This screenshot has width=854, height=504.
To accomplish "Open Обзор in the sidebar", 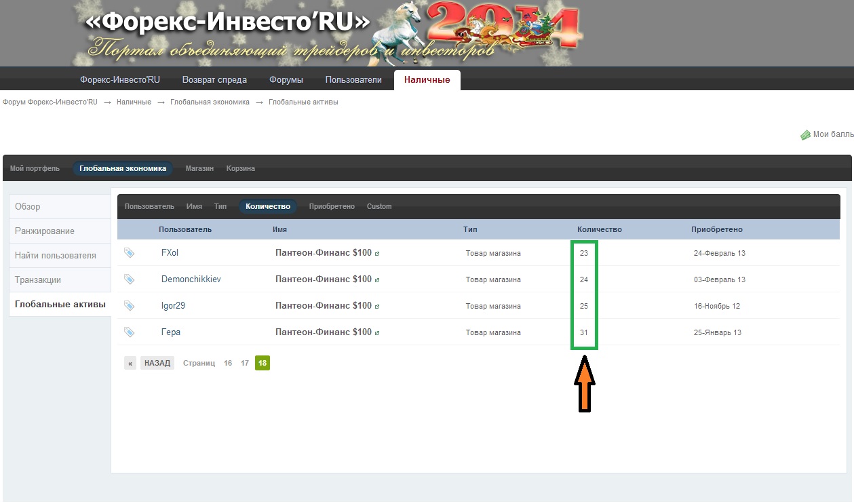I will pyautogui.click(x=60, y=206).
